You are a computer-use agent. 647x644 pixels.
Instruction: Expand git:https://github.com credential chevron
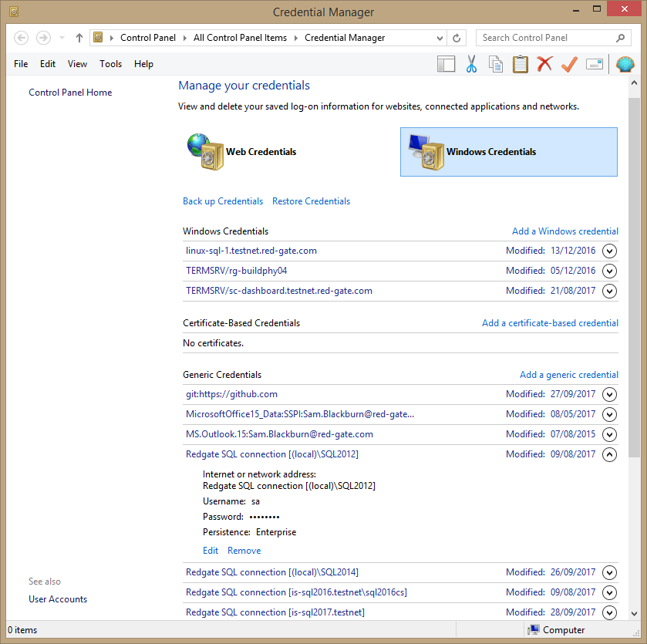click(x=609, y=394)
